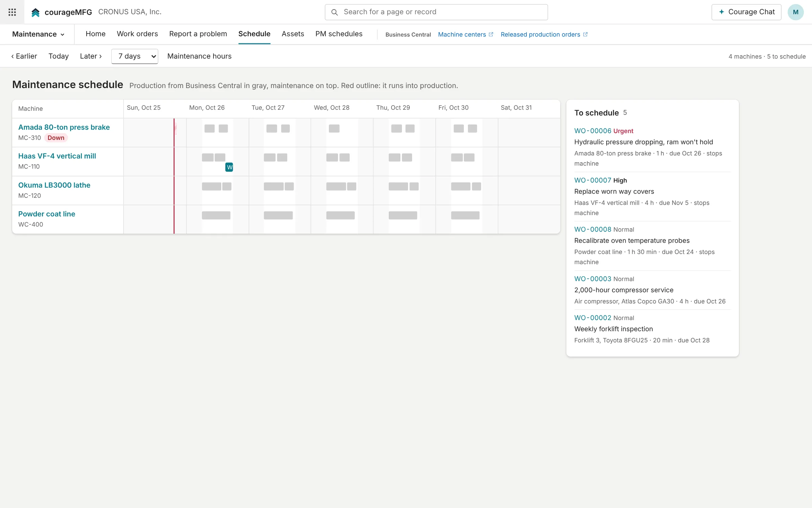Open PM schedules tab
The height and width of the screenshot is (508, 812).
pyautogui.click(x=339, y=34)
